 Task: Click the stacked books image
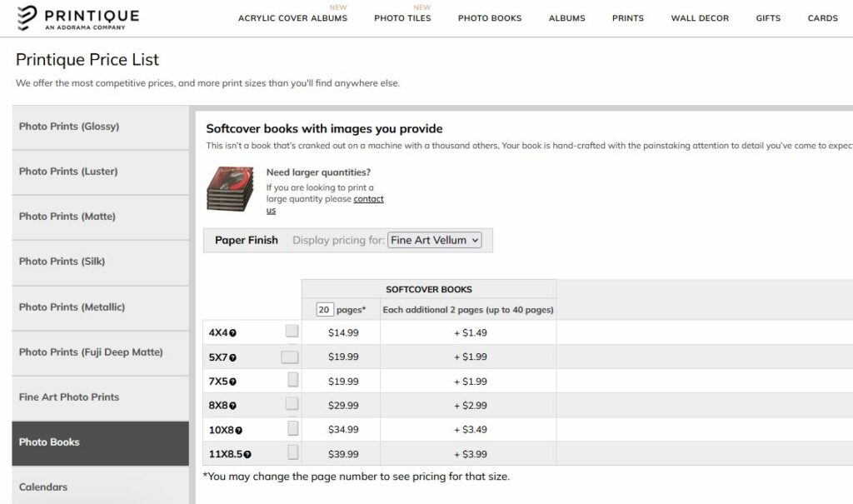[x=230, y=189]
